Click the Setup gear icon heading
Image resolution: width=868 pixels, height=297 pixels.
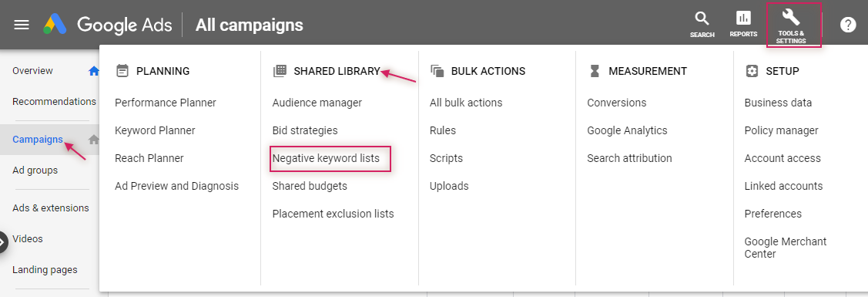(752, 71)
